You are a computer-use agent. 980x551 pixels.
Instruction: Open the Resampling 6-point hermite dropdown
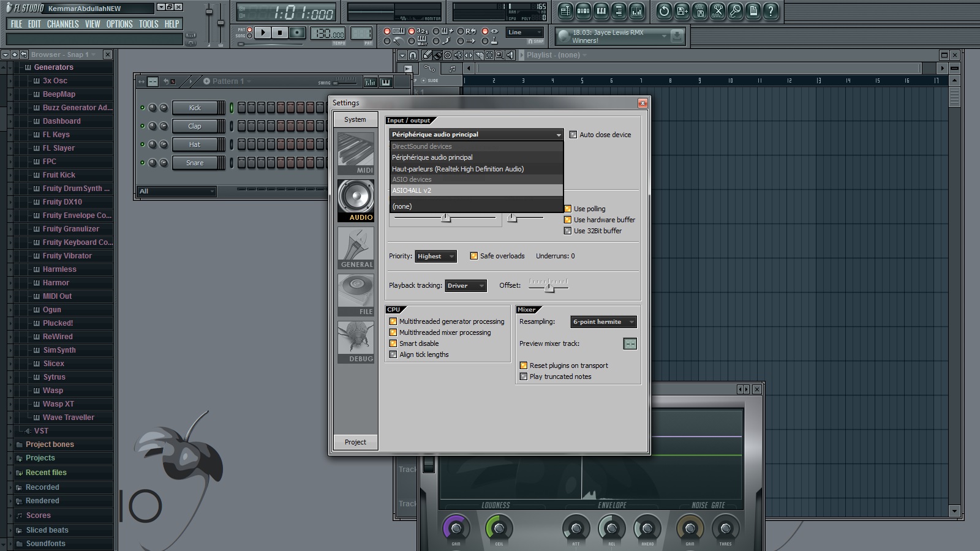(x=603, y=322)
